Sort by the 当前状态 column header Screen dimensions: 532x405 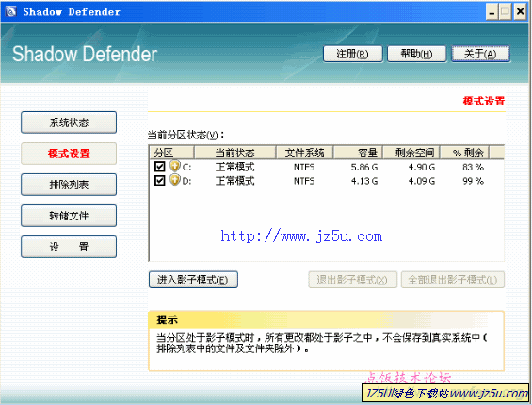pos(234,153)
